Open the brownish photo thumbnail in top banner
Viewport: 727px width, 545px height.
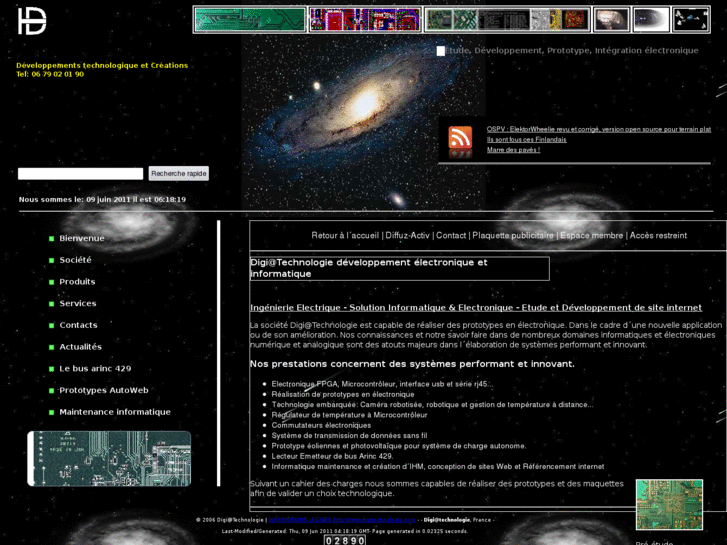coord(612,19)
